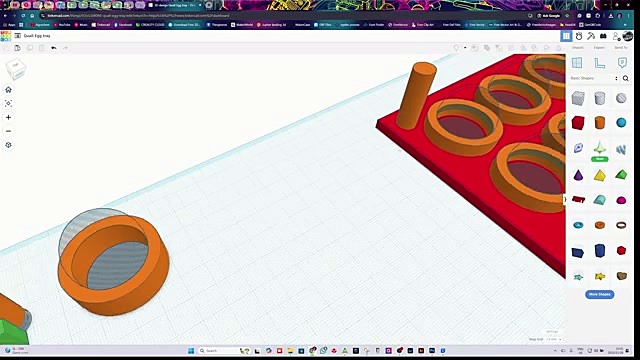Pick the purple Cone shape
This screenshot has width=640, height=360.
578,176
